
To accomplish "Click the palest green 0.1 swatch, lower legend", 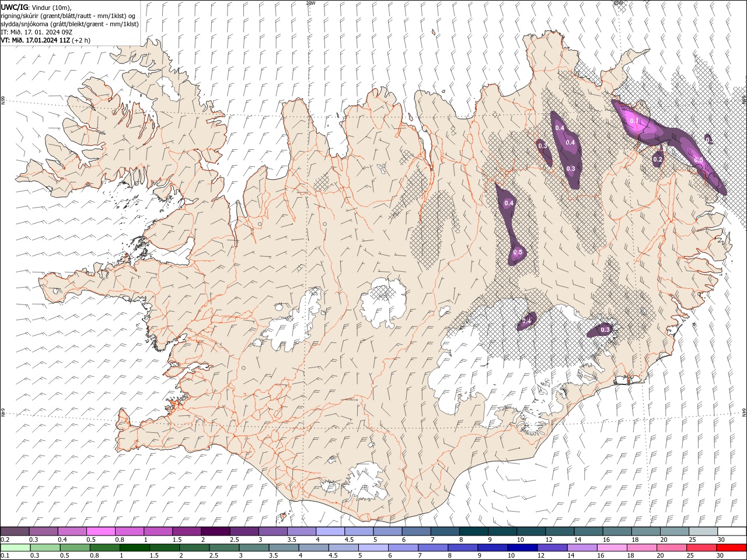I will (x=15, y=548).
